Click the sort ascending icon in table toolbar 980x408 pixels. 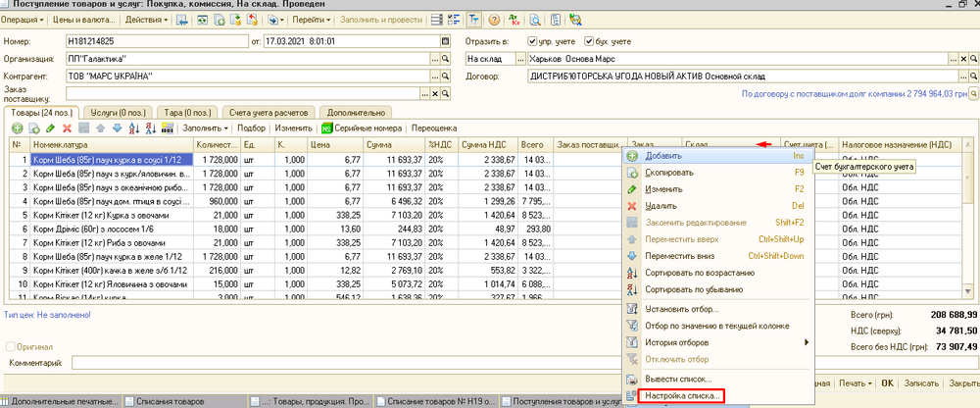point(134,128)
